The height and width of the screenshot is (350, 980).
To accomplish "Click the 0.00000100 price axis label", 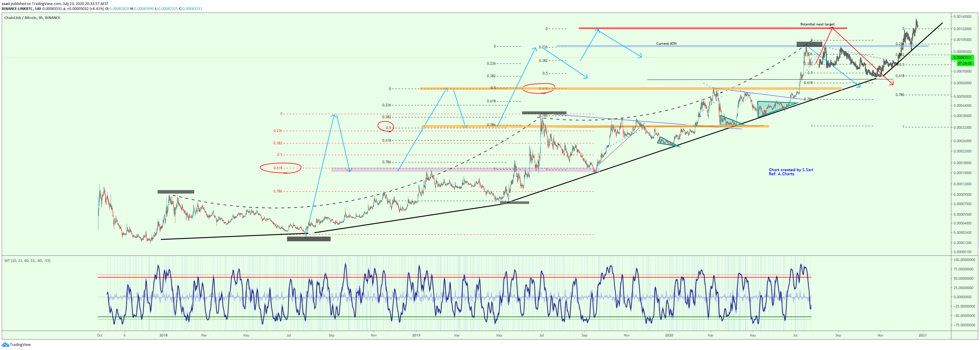I will click(962, 252).
